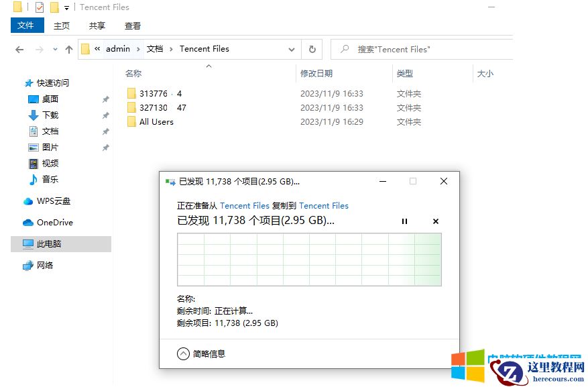This screenshot has height=387, width=588.
Task: Pause the file copy operation
Action: pos(405,221)
